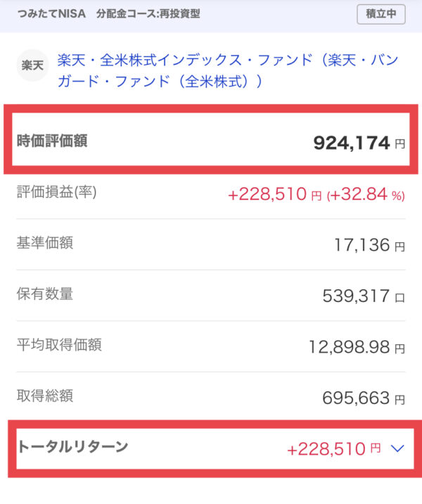Click the 基準価額 row label
Image resolution: width=422 pixels, height=504 pixels.
(45, 243)
